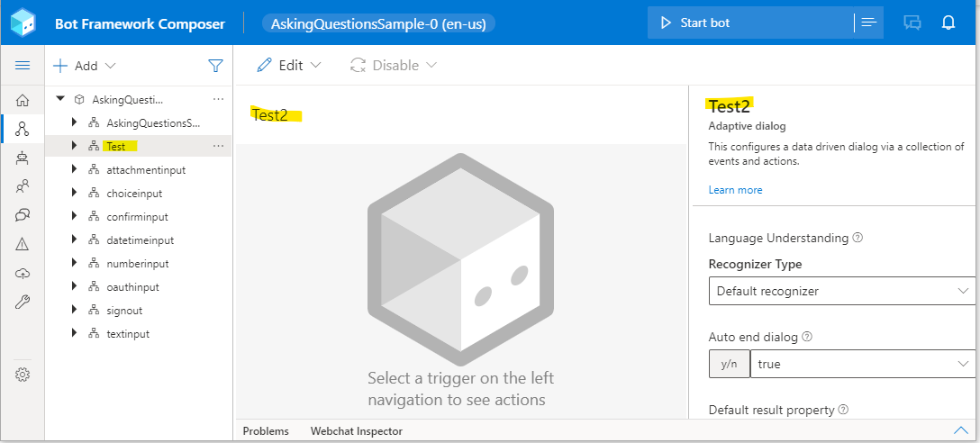Expand the oauthinput dialog node
The image size is (980, 443).
click(x=75, y=287)
